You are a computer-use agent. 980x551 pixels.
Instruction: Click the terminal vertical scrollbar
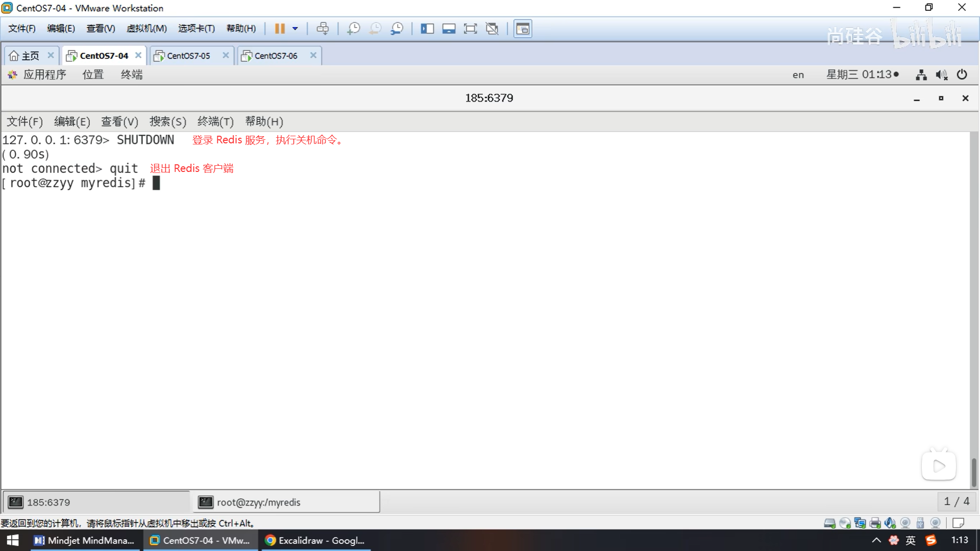pyautogui.click(x=974, y=472)
